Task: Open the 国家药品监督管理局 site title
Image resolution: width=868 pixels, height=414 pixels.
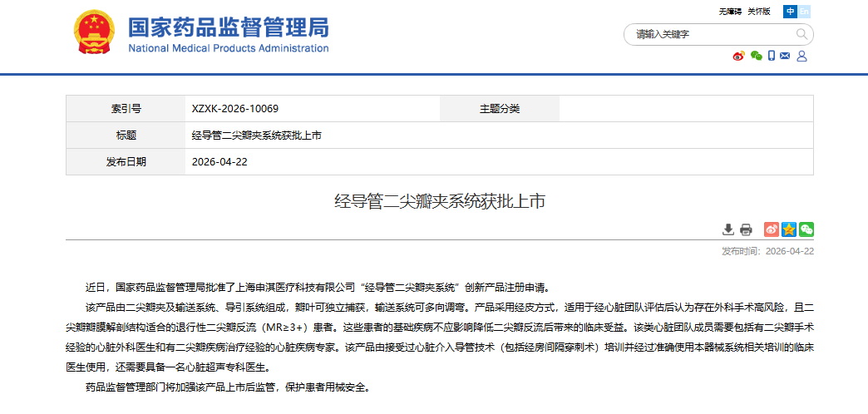Action: 229,26
